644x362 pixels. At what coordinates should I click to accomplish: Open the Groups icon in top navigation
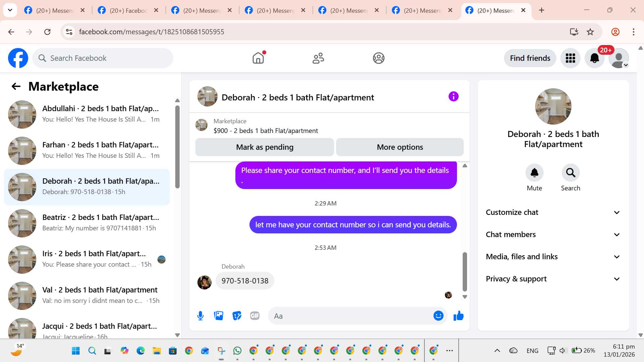tap(378, 58)
